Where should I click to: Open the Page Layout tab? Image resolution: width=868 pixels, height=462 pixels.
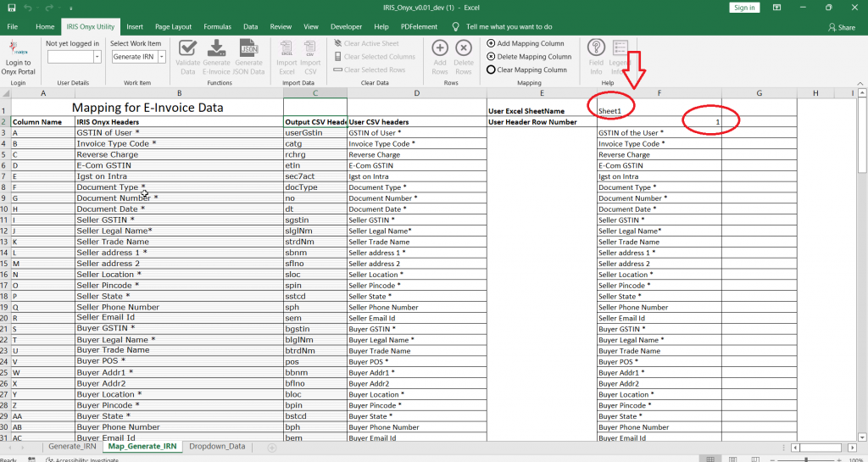tap(173, 26)
